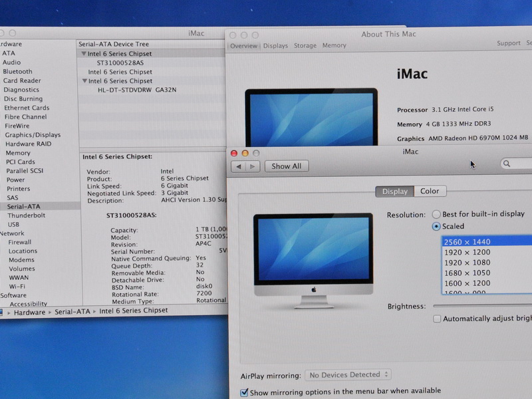
Task: Click the search magnifier icon
Action: 507,164
